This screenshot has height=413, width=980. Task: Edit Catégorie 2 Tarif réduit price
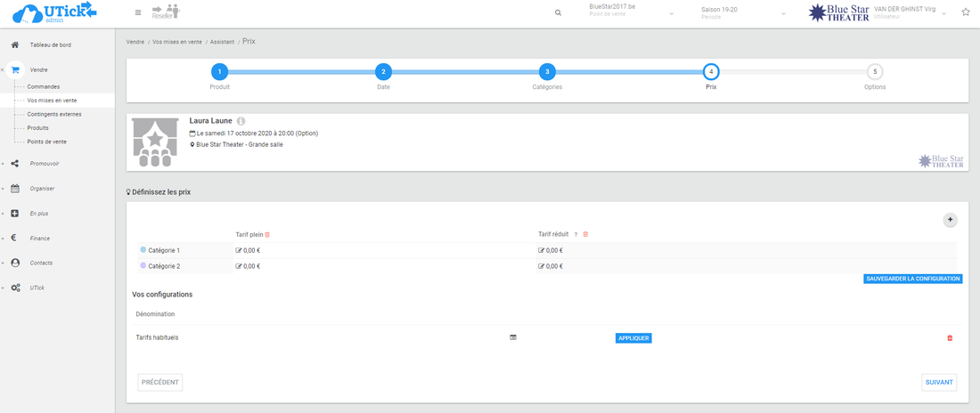542,266
